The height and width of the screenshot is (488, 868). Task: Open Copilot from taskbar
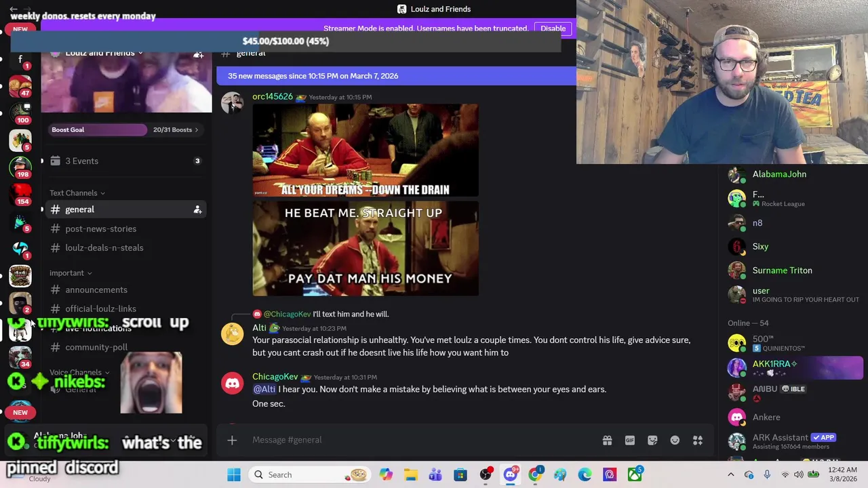(385, 474)
